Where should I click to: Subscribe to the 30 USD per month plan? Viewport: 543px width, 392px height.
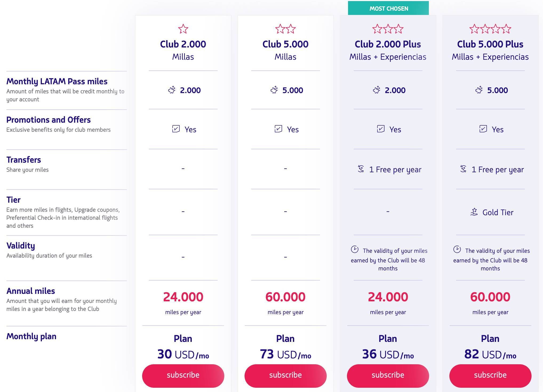[x=183, y=375]
